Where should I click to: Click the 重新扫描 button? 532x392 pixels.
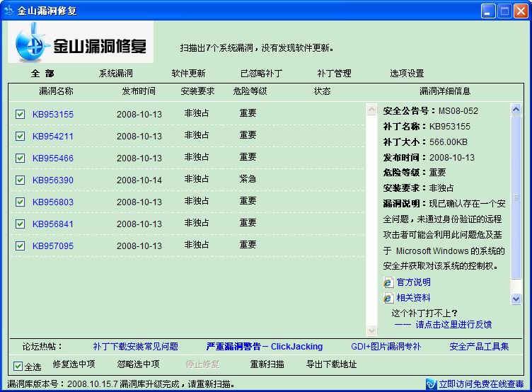pos(267,364)
